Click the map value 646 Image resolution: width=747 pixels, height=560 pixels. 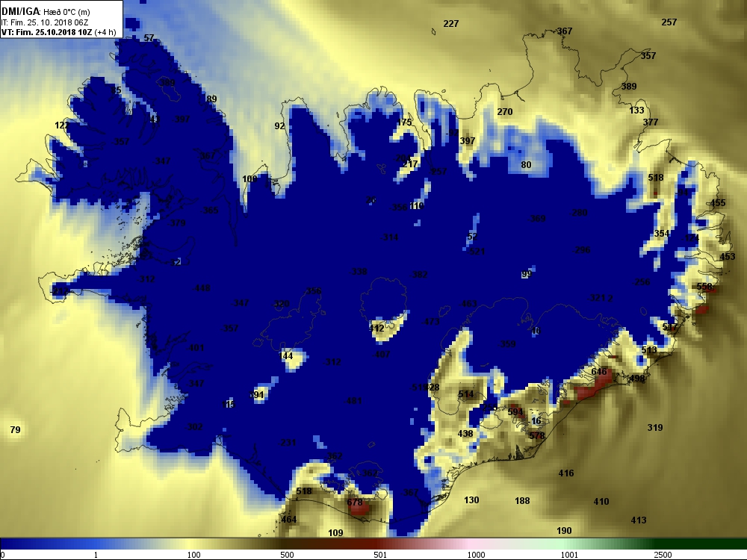coord(599,371)
